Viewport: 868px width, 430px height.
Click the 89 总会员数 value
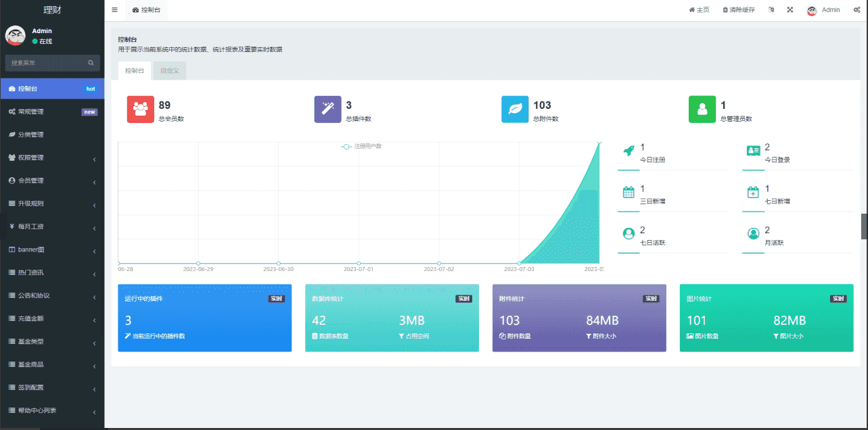point(164,105)
